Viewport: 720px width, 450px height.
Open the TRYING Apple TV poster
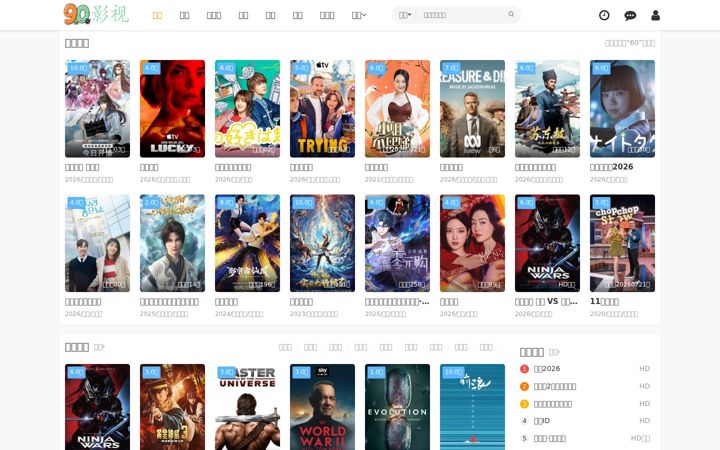(x=322, y=109)
